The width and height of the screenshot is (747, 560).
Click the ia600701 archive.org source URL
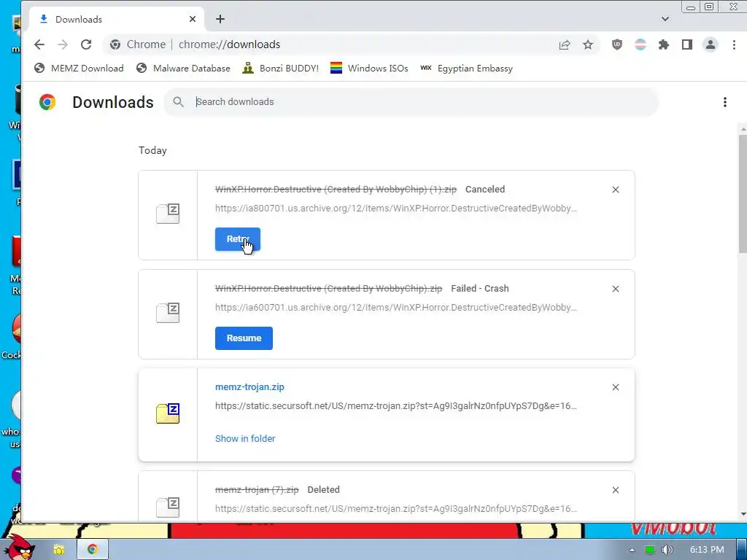(x=396, y=307)
